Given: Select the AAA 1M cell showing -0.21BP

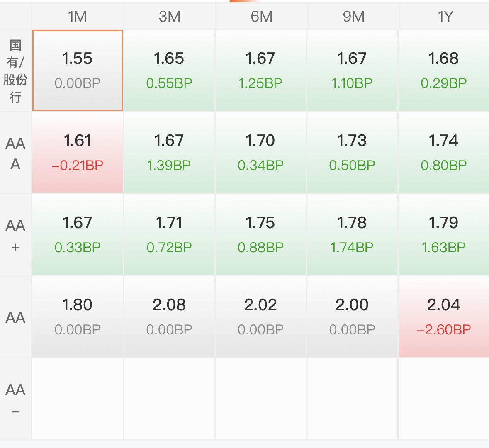Looking at the screenshot, I should (77, 152).
